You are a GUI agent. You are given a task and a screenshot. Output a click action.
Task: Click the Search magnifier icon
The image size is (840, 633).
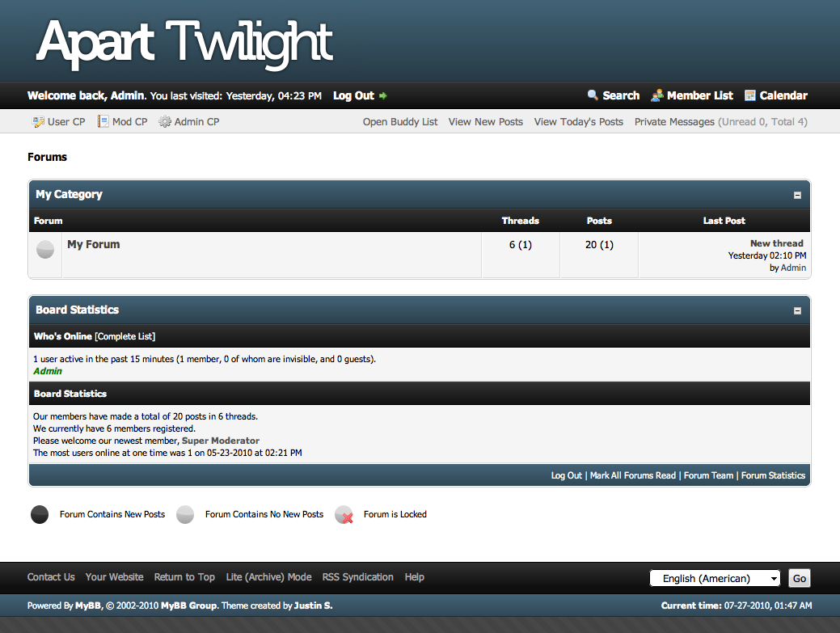(x=593, y=95)
